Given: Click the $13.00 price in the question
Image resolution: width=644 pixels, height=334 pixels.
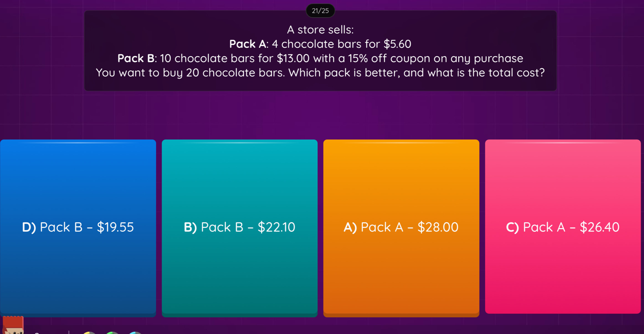Looking at the screenshot, I should click(x=293, y=58).
